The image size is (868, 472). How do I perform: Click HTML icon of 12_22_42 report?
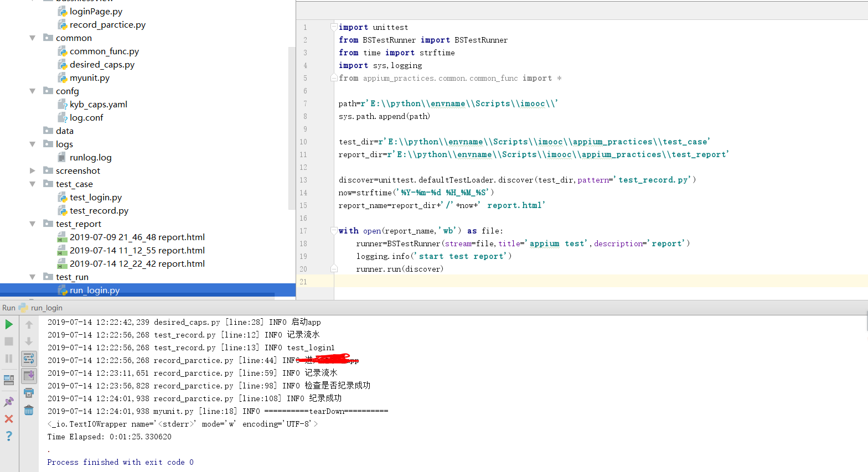click(62, 264)
